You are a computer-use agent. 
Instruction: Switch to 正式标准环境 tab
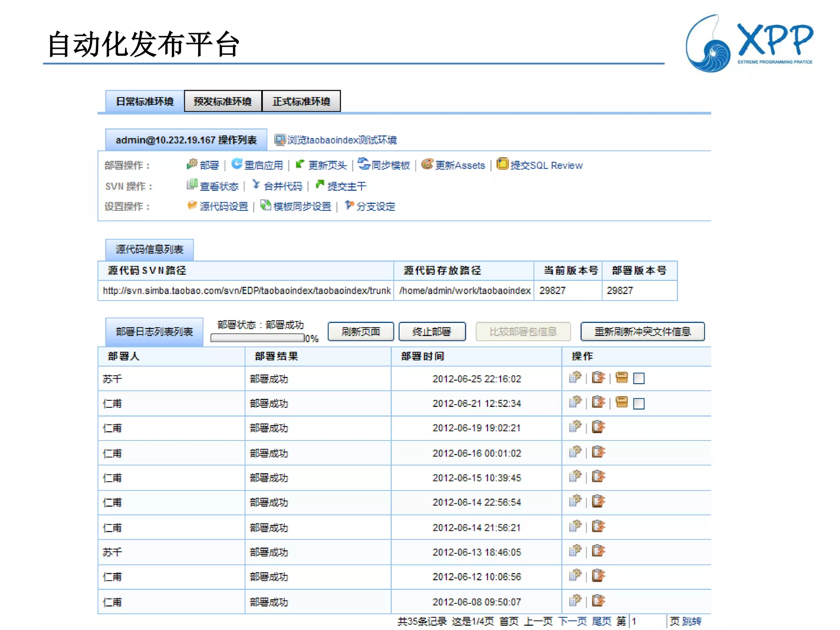(x=301, y=101)
